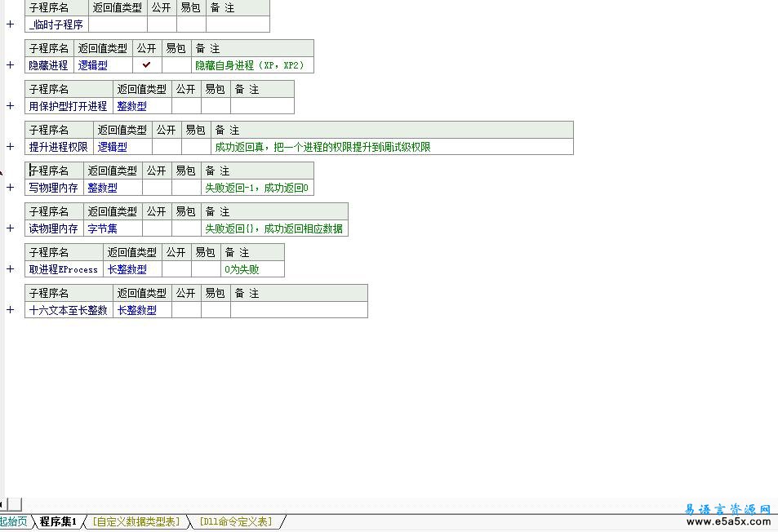Select the 用保护型打开进程 name cell
The height and width of the screenshot is (532, 778).
[69, 105]
